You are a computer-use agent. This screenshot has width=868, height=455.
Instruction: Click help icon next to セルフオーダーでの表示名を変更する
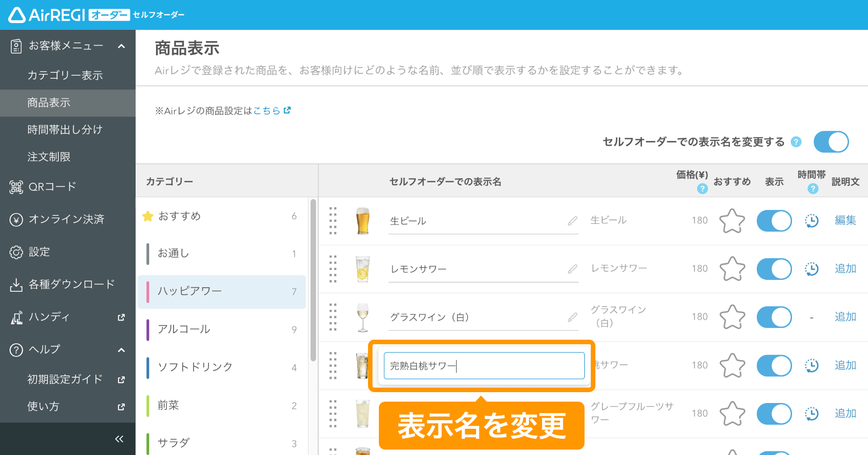tap(796, 142)
